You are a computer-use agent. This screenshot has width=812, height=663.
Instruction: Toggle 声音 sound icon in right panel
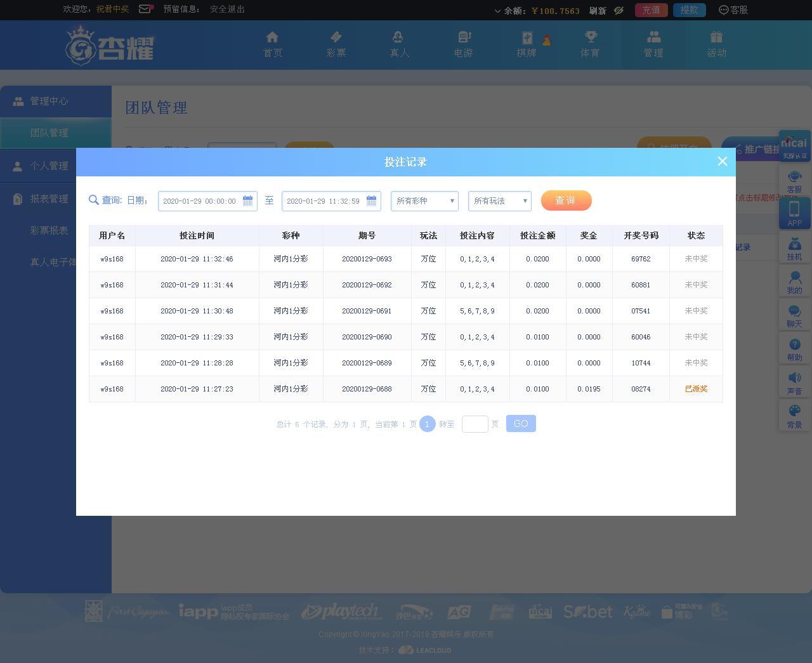click(x=794, y=383)
